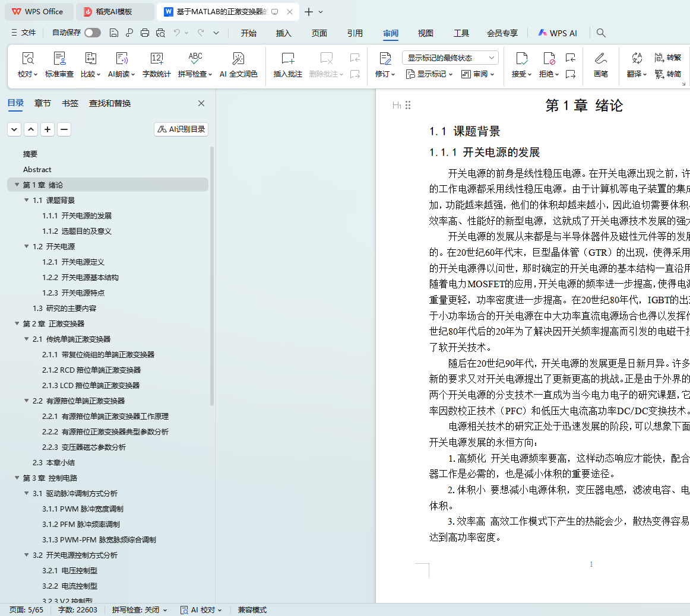Collapse the 1.2 开关电源 outline section
This screenshot has width=690, height=616.
tap(27, 246)
